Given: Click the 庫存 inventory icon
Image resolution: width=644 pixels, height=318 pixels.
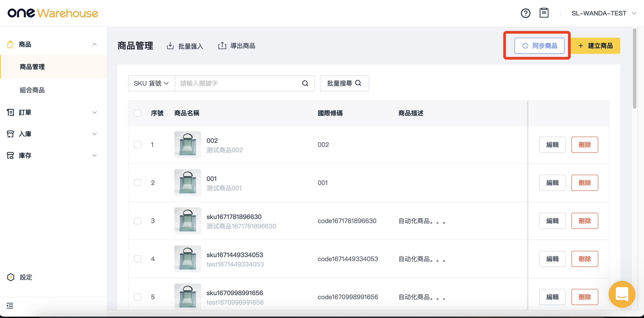Looking at the screenshot, I should click(10, 155).
